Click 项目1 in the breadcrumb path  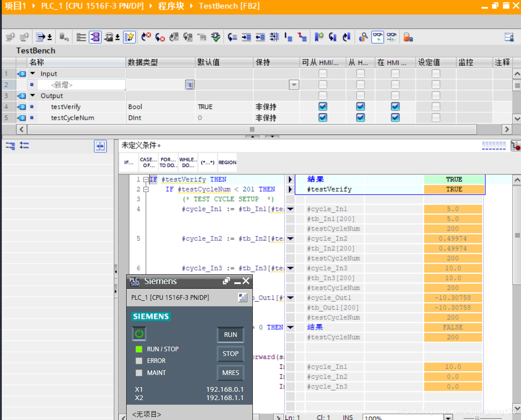pos(15,6)
